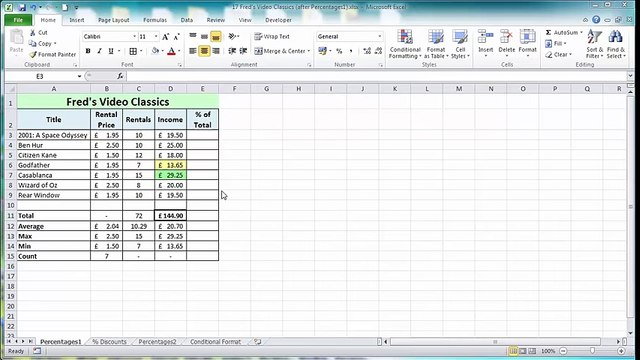Click the Increase Decimal icon
The height and width of the screenshot is (360, 640).
click(367, 51)
